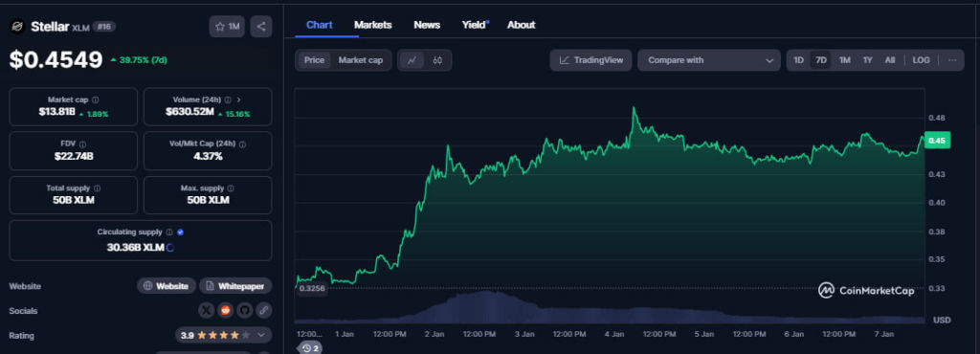Open the Reddit social icon
This screenshot has width=980, height=354.
point(225,310)
